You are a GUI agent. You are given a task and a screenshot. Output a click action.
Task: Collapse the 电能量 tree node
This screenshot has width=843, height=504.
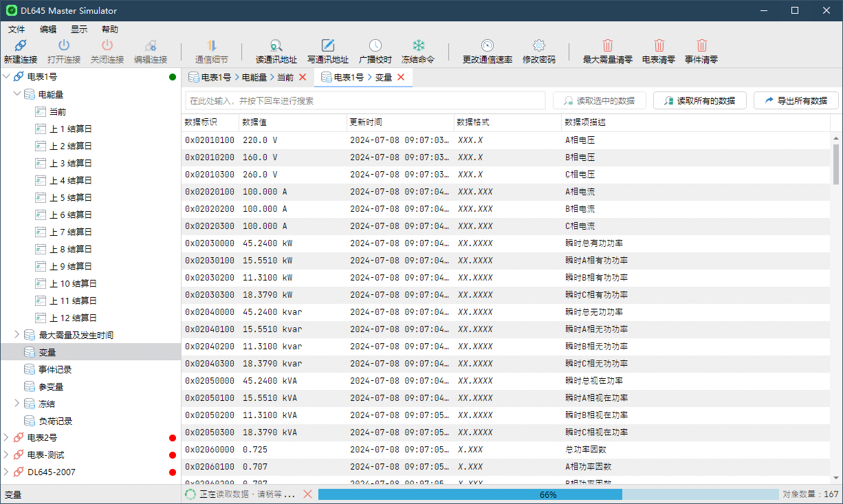tap(17, 94)
